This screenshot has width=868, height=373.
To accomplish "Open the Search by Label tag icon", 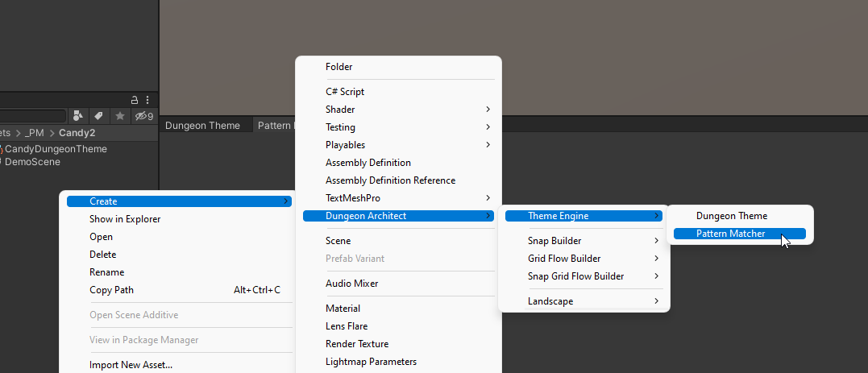I will [x=98, y=116].
